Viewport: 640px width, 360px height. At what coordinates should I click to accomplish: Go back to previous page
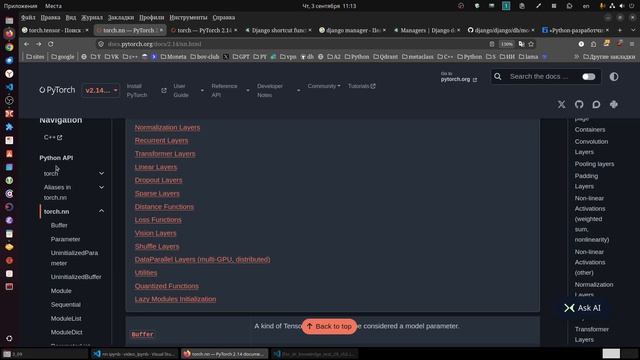tap(27, 44)
